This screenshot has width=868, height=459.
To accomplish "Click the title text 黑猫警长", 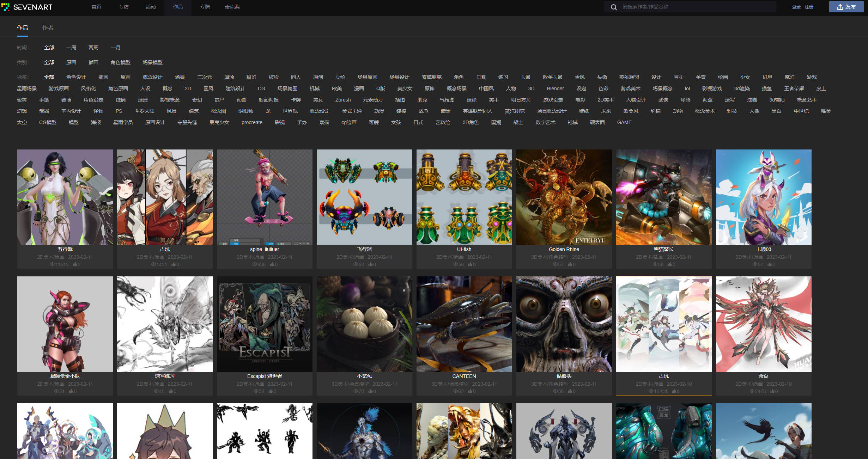I will click(664, 249).
